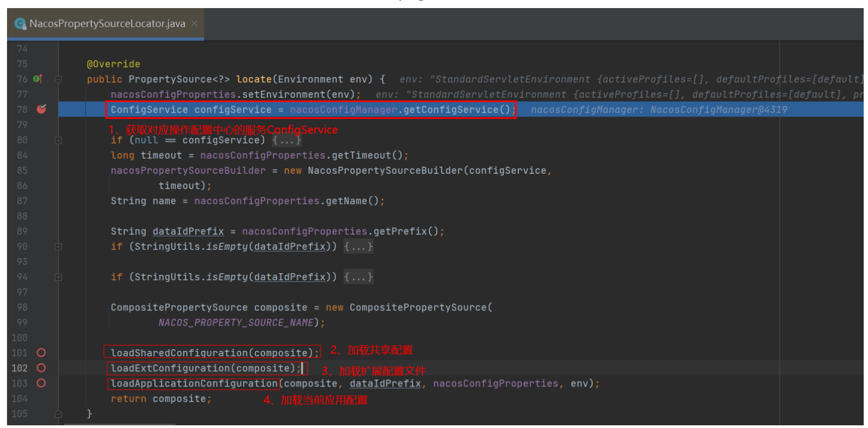Click the fold end marker on line 105
868x428 pixels.
[58, 414]
